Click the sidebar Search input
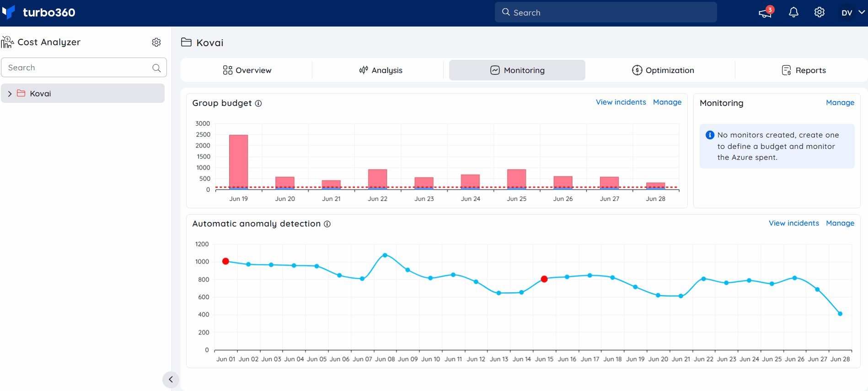Viewport: 868px width, 391px height. click(84, 68)
